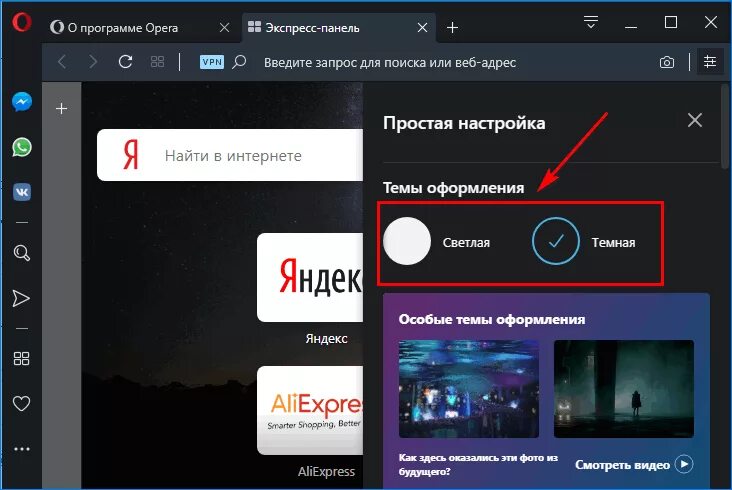Open sidebar three-dots more options
The image size is (732, 490).
coord(22,449)
